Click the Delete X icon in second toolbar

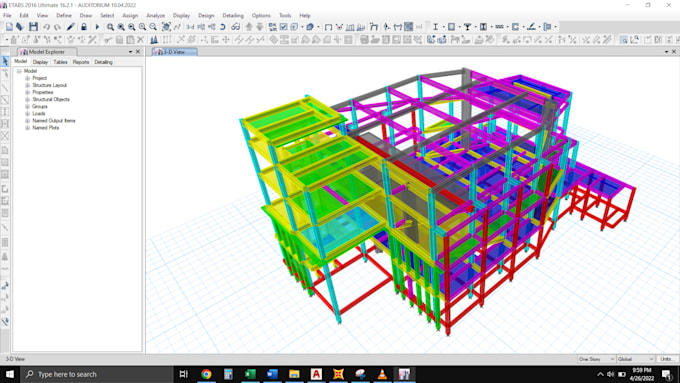(141, 40)
